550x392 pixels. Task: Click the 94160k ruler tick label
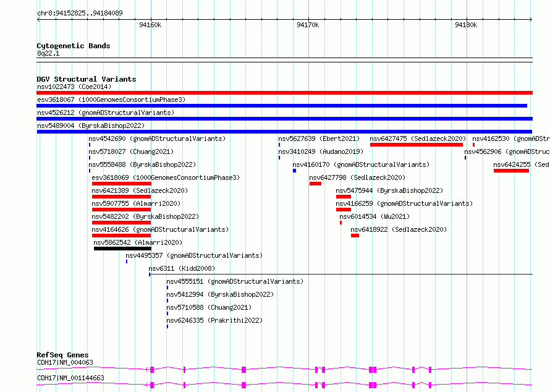pos(150,25)
